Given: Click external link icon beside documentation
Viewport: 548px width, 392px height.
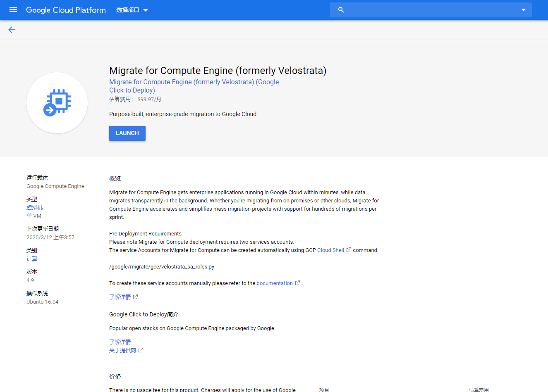Looking at the screenshot, I should coord(297,283).
